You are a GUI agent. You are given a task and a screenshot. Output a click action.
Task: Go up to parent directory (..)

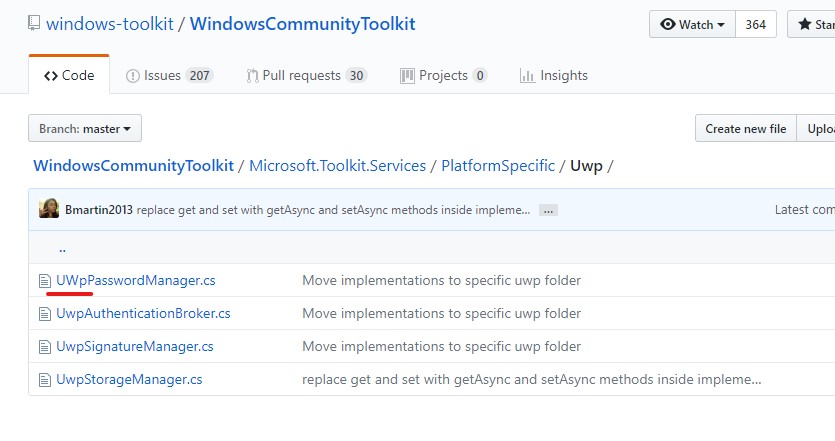tap(62, 248)
